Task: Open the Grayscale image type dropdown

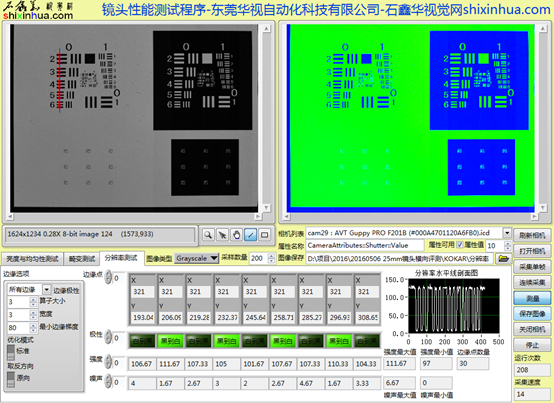Action: point(197,259)
